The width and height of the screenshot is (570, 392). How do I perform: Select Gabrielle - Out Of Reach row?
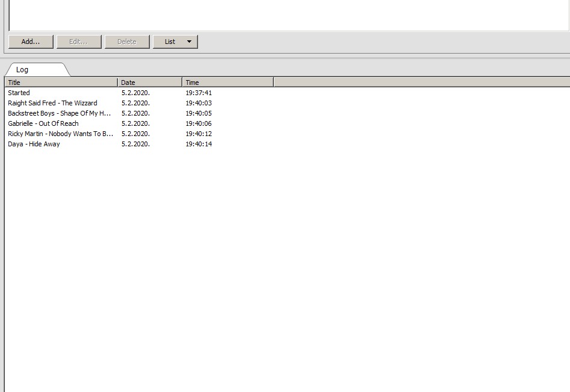[x=43, y=123]
